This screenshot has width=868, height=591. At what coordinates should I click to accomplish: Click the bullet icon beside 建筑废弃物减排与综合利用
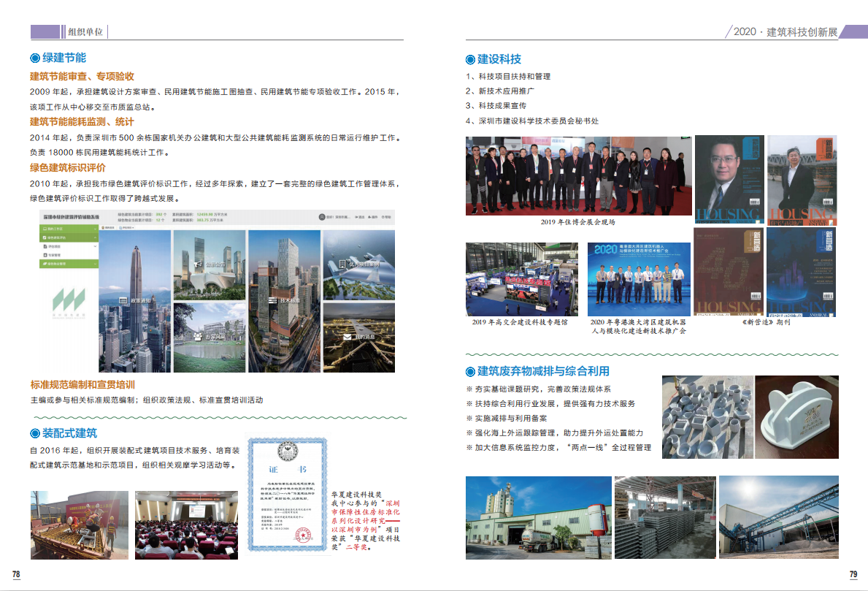pos(471,371)
